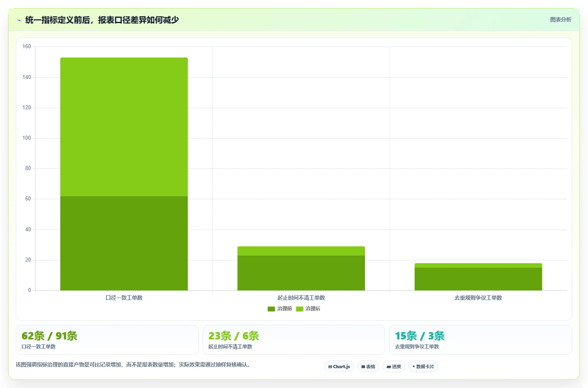Click the 治理前 segment of 口径一致工单数 bar
Viewport: 588px width, 388px height.
pos(124,243)
